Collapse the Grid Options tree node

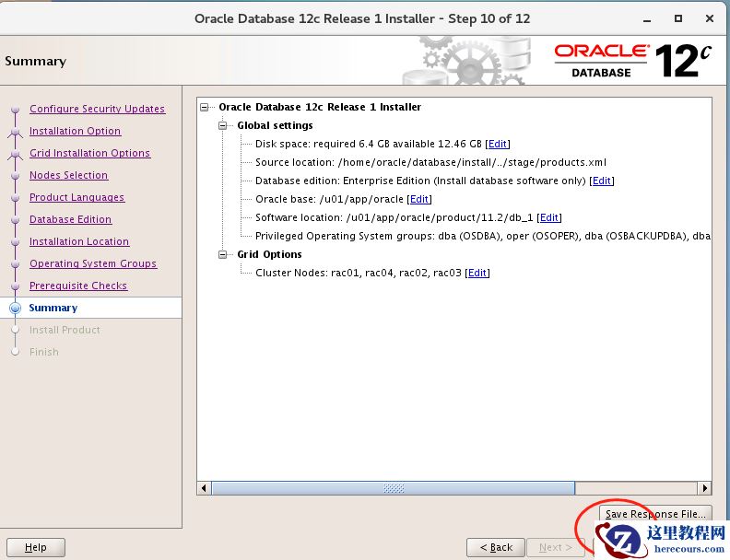click(x=222, y=254)
